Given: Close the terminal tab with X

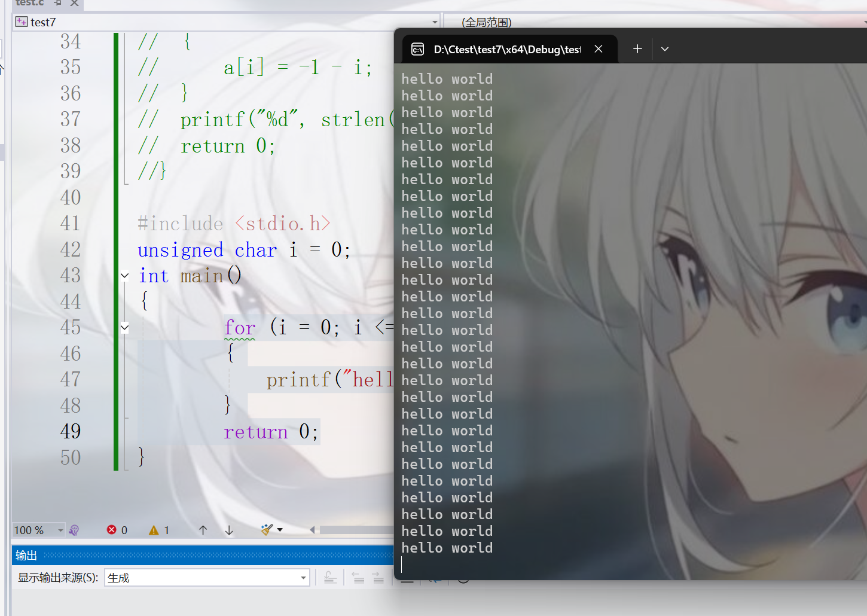Looking at the screenshot, I should (599, 49).
